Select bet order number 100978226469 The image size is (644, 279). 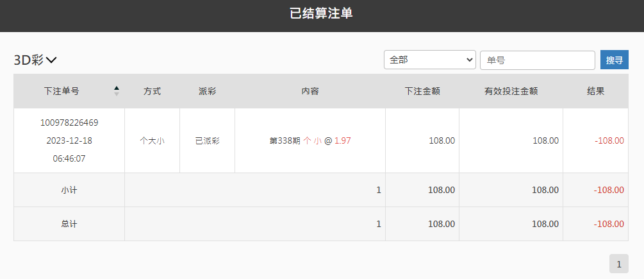click(69, 123)
